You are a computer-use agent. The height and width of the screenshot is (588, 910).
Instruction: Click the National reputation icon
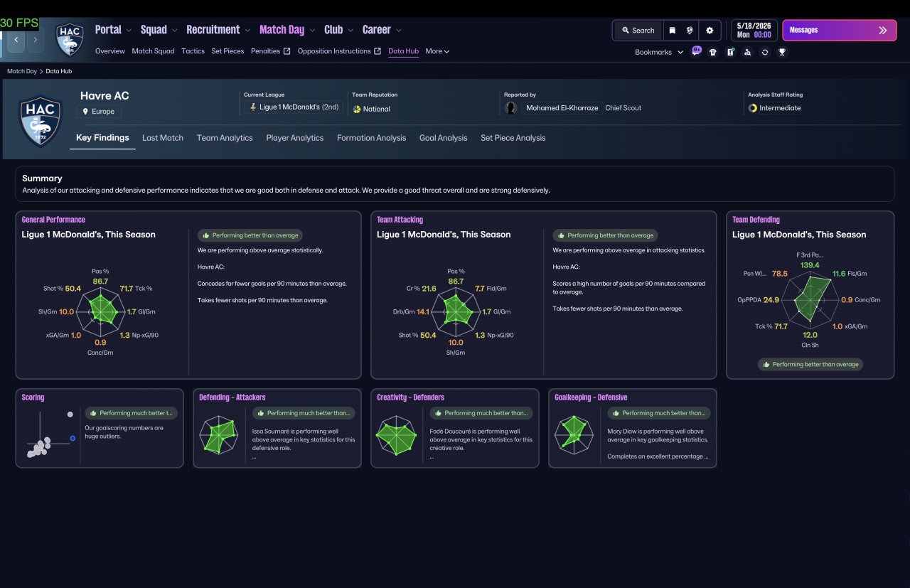(x=357, y=109)
